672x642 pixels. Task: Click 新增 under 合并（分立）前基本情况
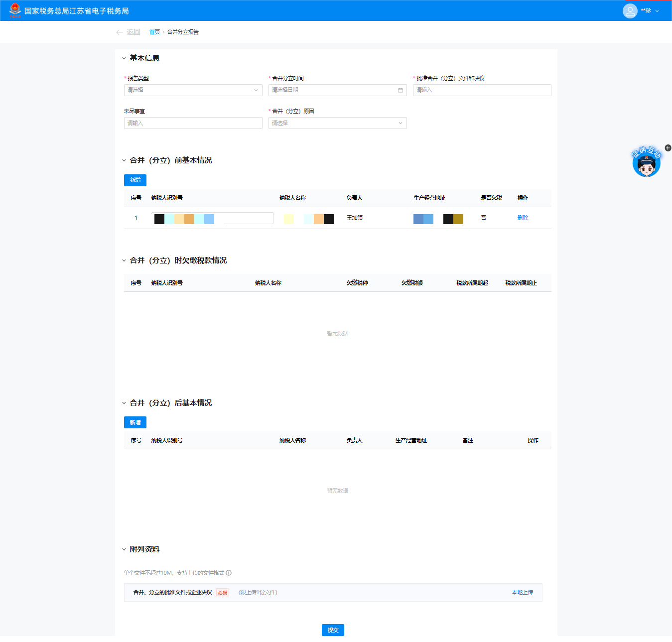point(135,180)
